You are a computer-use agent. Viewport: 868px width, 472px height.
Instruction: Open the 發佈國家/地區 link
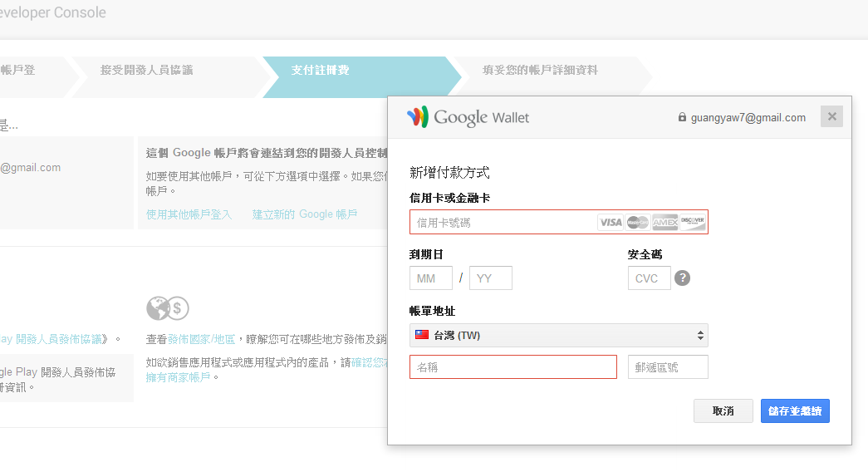202,339
